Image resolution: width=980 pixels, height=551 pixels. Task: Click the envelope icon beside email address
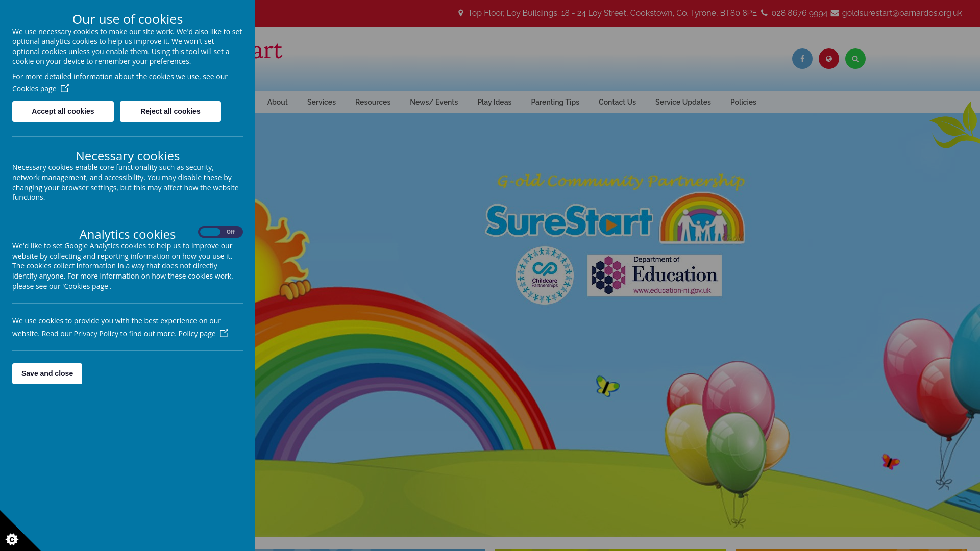[835, 13]
